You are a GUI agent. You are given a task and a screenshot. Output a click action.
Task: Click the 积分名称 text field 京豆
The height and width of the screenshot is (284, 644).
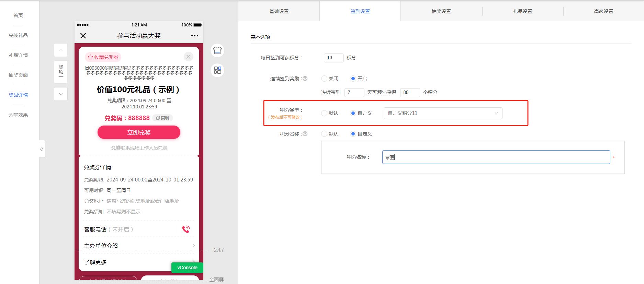tap(496, 157)
